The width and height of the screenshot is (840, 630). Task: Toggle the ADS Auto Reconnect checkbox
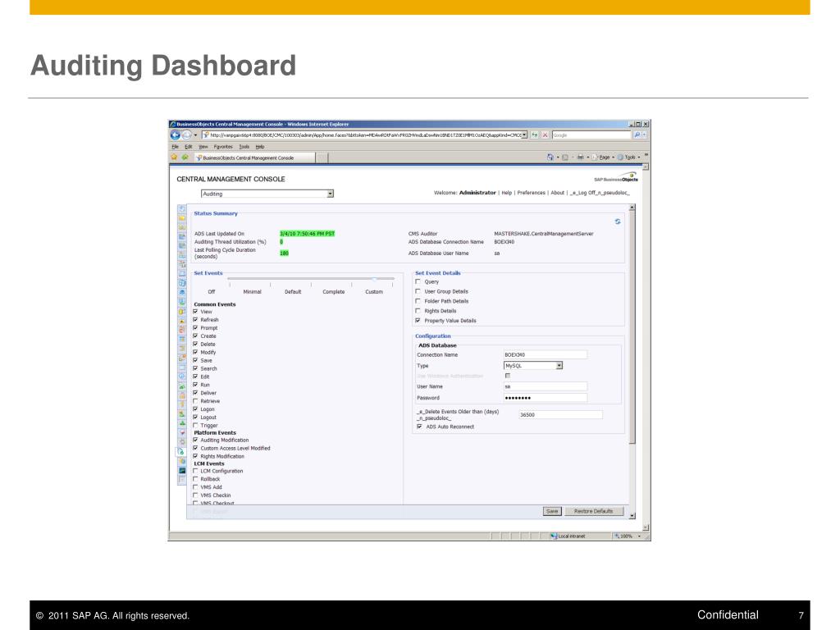pyautogui.click(x=419, y=427)
